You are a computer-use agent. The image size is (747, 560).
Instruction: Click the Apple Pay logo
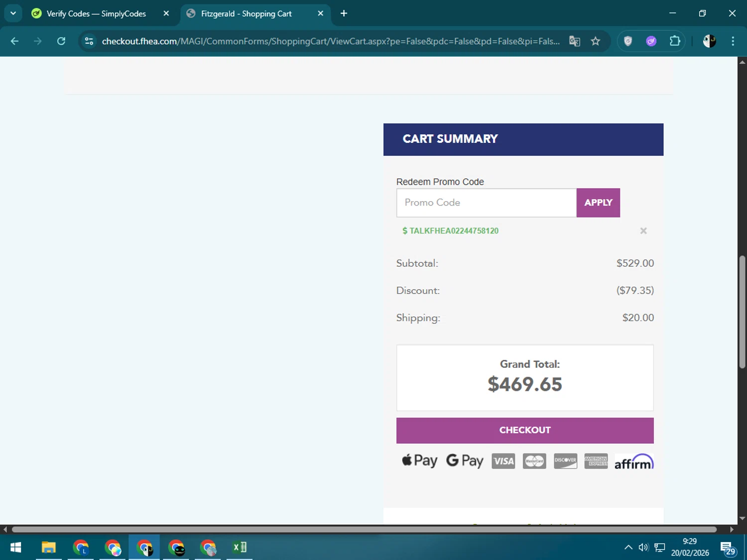coord(419,461)
